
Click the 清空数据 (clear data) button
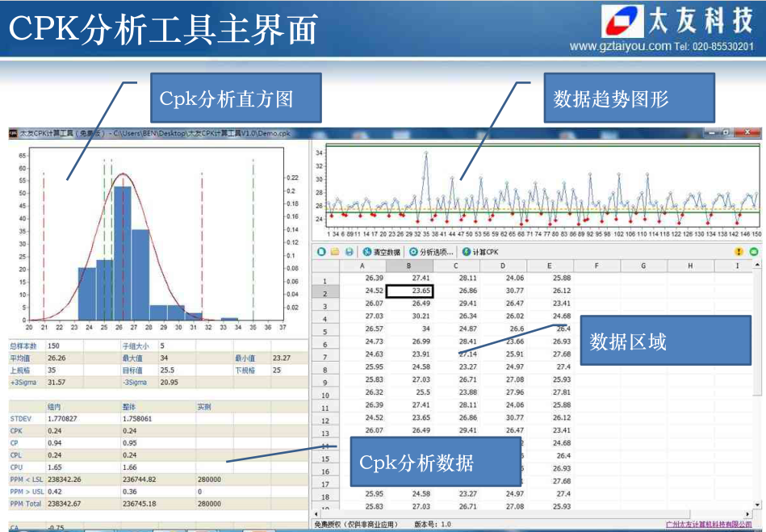tap(380, 252)
